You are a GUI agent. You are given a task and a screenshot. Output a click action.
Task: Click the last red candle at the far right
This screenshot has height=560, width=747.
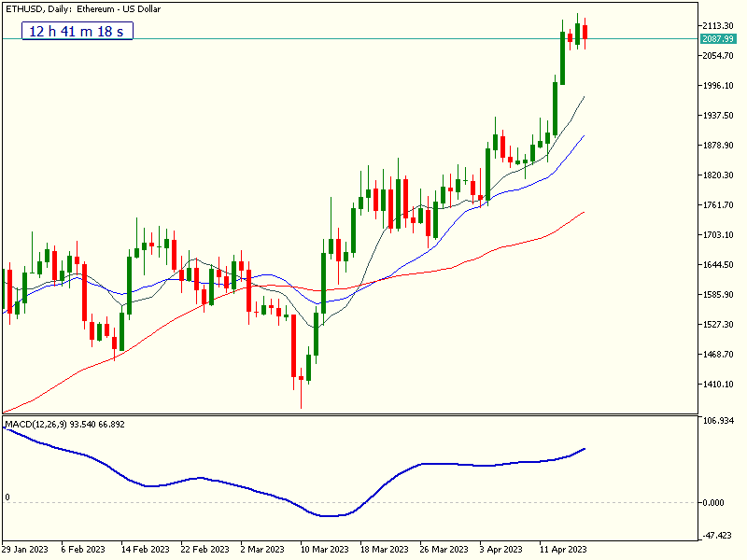tap(585, 33)
